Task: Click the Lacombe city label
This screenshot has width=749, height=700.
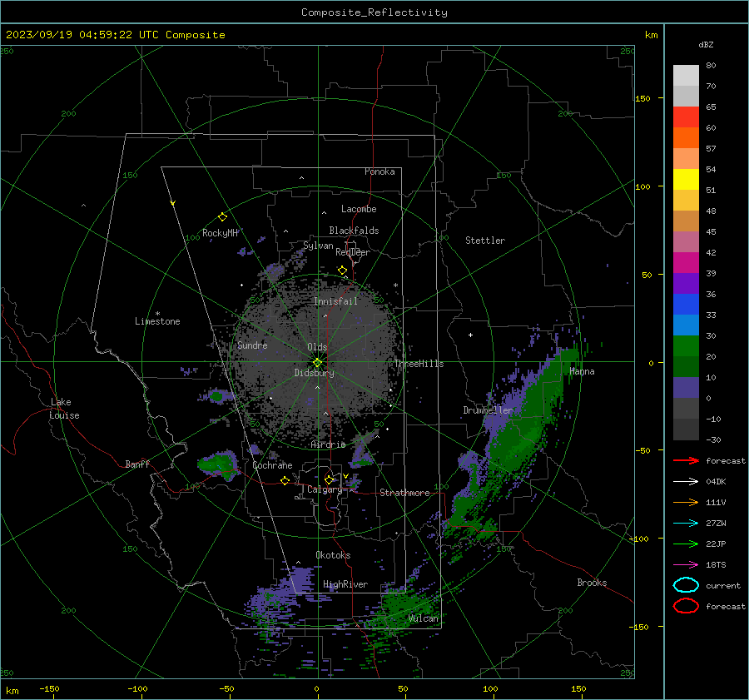Action: point(358,209)
